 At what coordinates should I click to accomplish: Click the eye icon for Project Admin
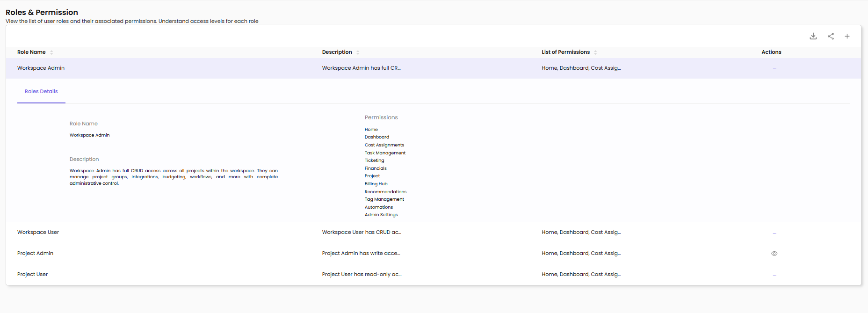[774, 254]
